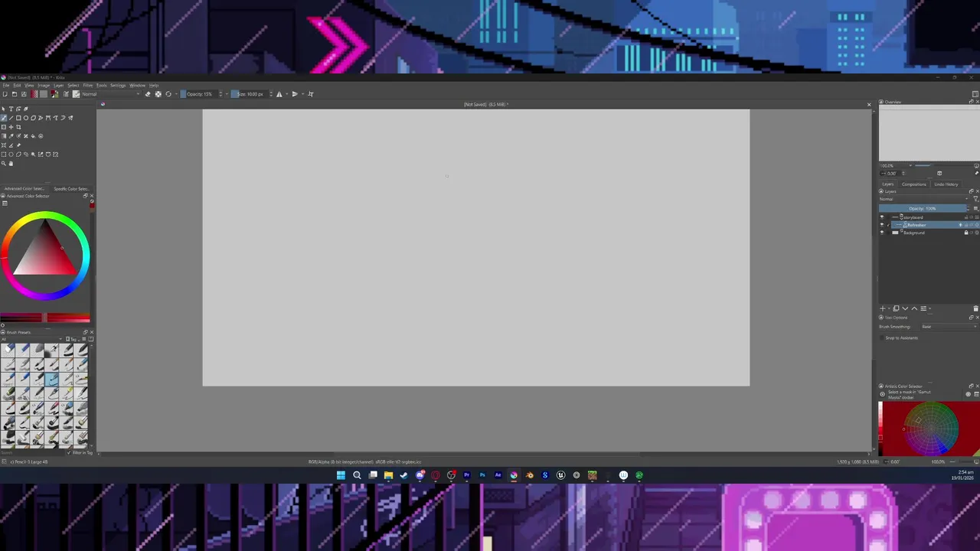
Task: Click the Save toolbar icon
Action: pyautogui.click(x=24, y=94)
